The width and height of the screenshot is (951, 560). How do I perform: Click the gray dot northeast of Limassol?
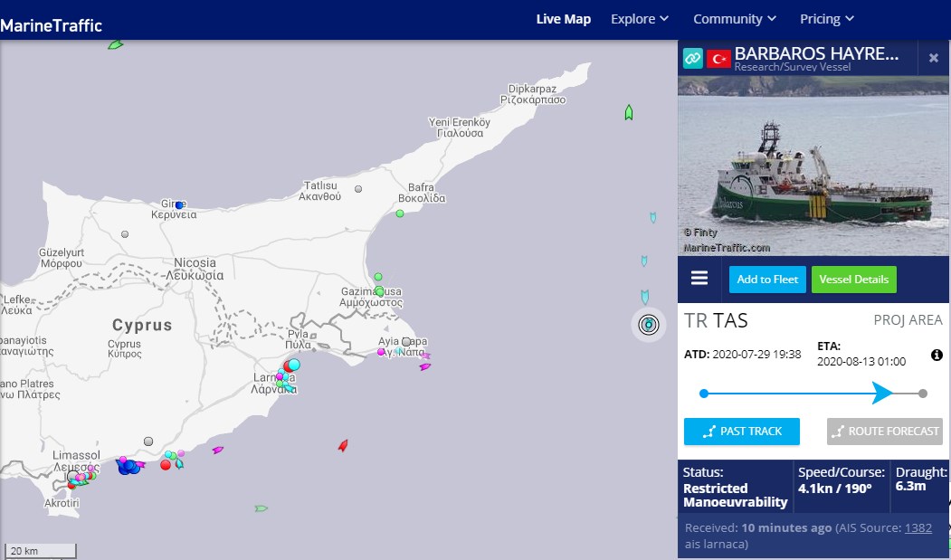coord(148,441)
